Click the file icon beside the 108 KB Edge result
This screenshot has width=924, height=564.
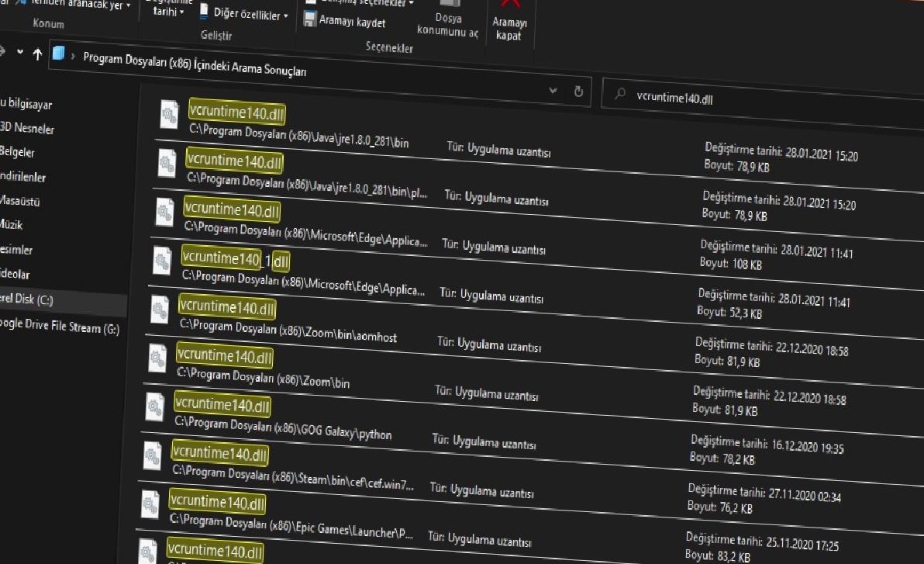click(x=164, y=212)
